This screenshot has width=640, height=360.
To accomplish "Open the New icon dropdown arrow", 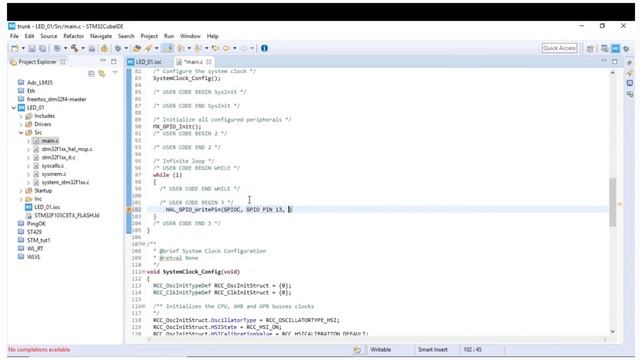I will click(x=23, y=48).
